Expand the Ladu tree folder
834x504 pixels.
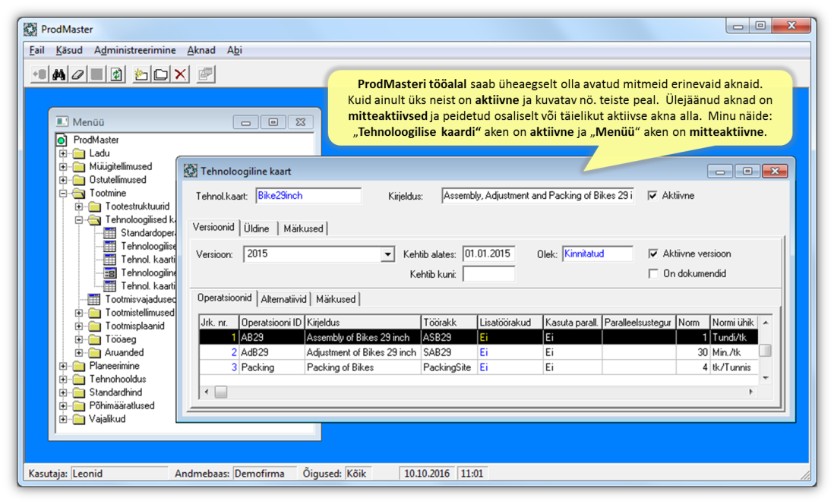(63, 153)
